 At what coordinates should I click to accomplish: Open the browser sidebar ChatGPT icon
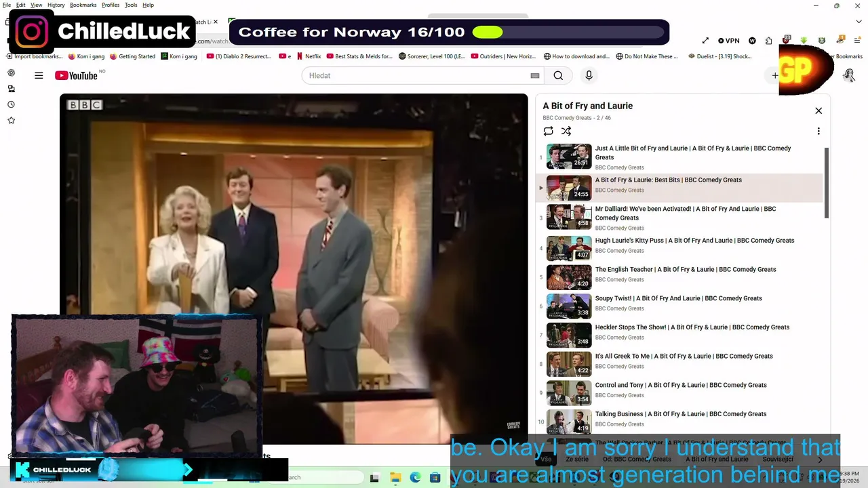point(11,73)
